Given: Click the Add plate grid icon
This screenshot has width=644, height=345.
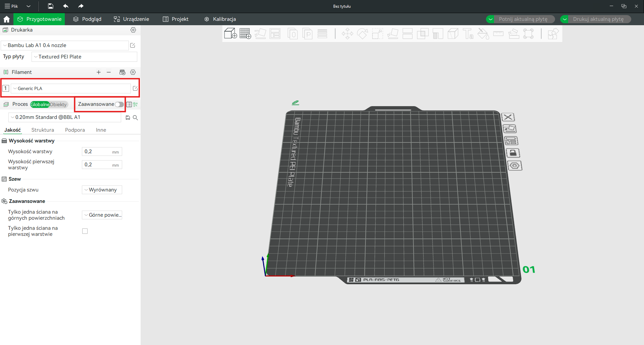Looking at the screenshot, I should pyautogui.click(x=245, y=34).
